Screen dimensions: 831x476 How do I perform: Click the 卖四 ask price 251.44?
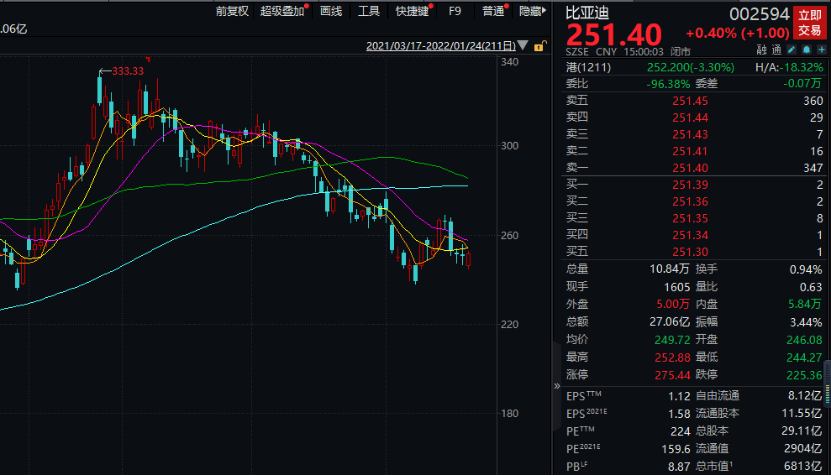pyautogui.click(x=690, y=118)
